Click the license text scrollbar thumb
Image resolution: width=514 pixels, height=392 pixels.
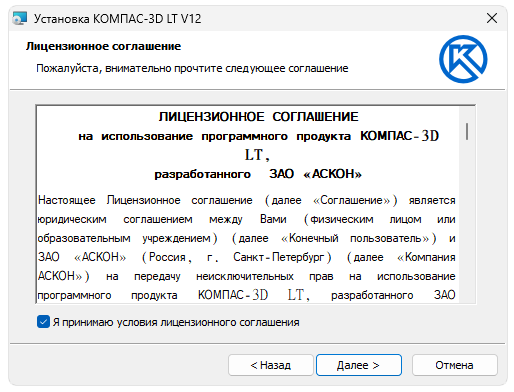[x=467, y=131]
